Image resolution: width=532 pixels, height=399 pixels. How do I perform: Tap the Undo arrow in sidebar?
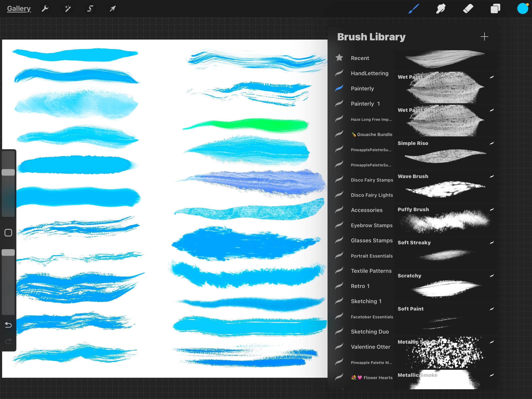8,325
